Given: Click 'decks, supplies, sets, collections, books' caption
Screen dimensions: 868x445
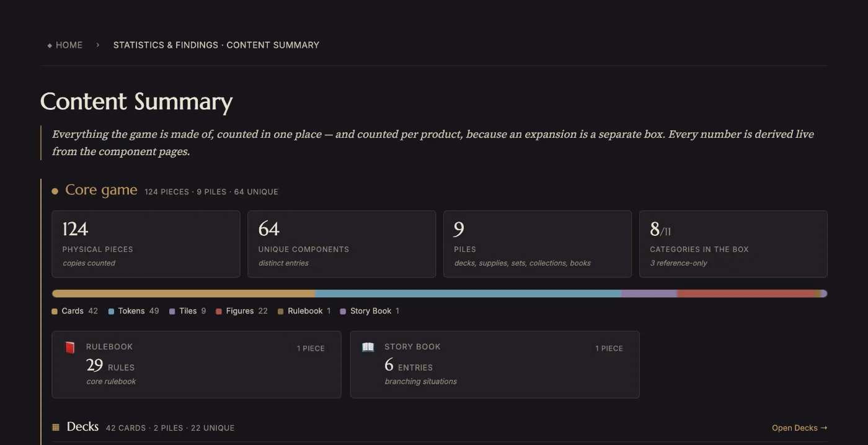Looking at the screenshot, I should pos(522,263).
